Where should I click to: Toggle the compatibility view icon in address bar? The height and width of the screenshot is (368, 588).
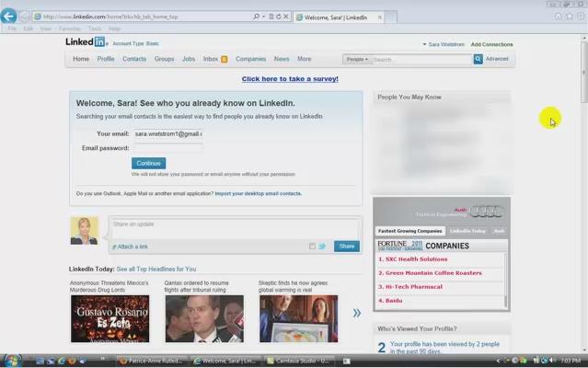pos(271,17)
